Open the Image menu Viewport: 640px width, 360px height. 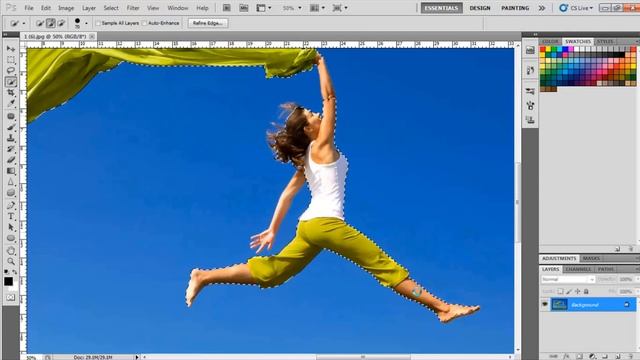pos(66,8)
